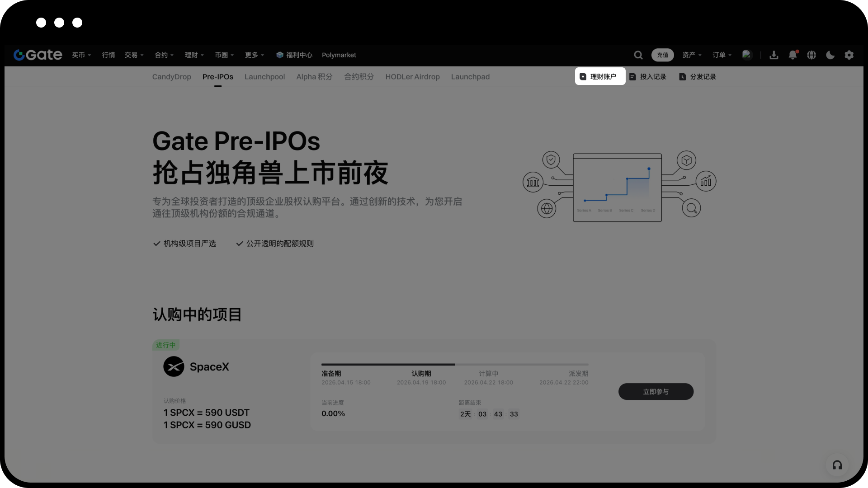Image resolution: width=868 pixels, height=488 pixels.
Task: Click the Gate logo
Action: click(x=38, y=55)
